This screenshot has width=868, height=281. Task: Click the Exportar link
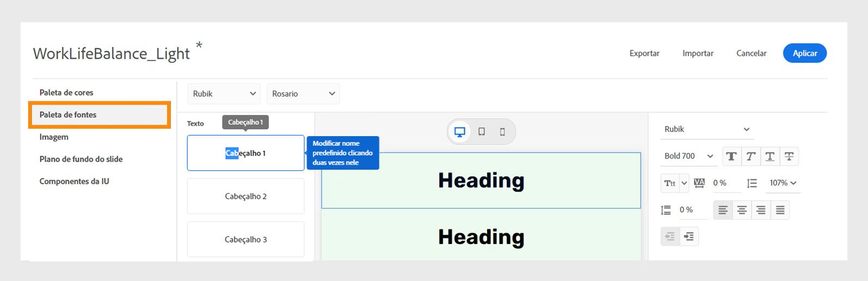pyautogui.click(x=644, y=53)
